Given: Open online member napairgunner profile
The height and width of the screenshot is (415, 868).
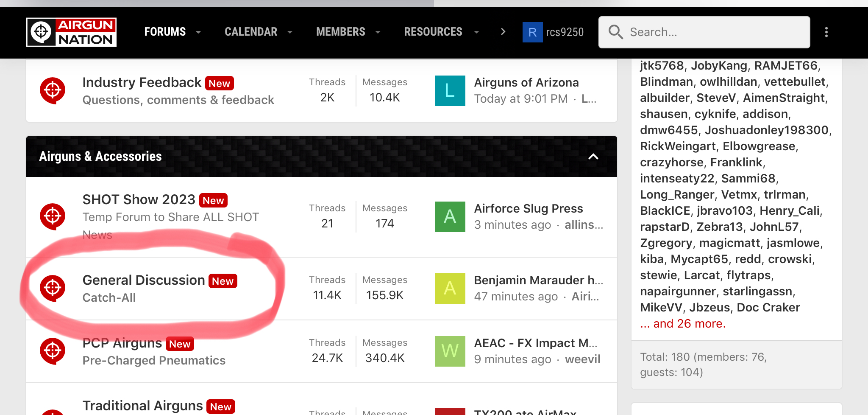Looking at the screenshot, I should point(678,291).
